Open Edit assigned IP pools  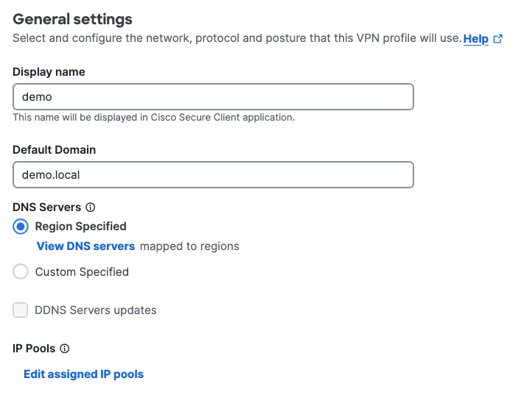click(83, 374)
